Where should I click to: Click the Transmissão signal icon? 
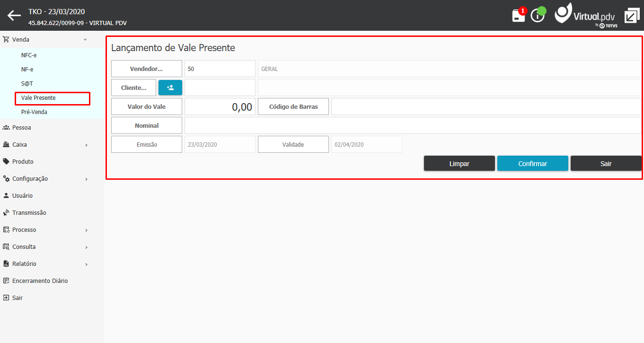tap(6, 213)
